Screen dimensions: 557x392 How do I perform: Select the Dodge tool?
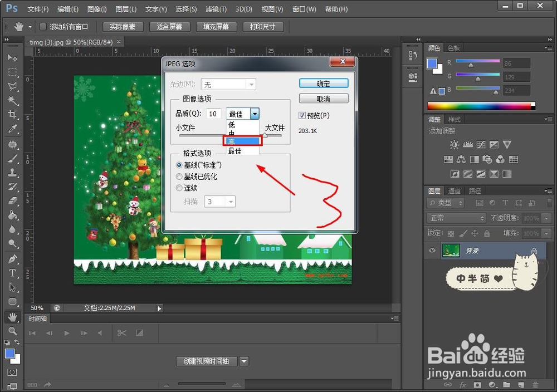[12, 243]
